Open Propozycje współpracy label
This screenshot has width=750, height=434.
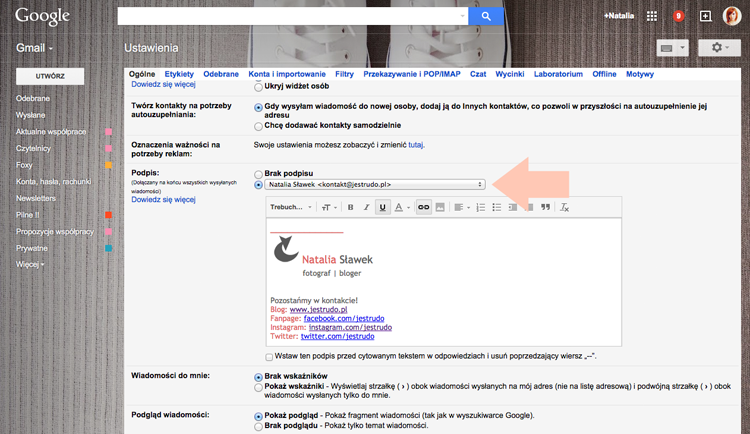tap(55, 232)
